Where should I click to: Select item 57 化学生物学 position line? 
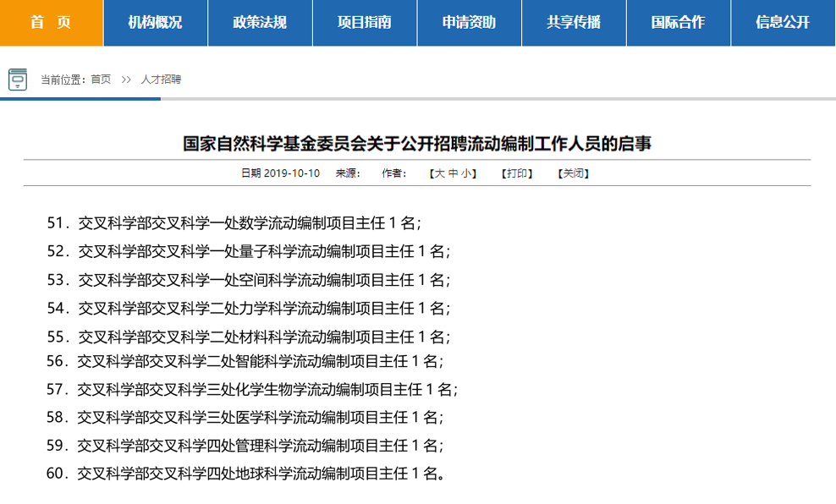(252, 390)
